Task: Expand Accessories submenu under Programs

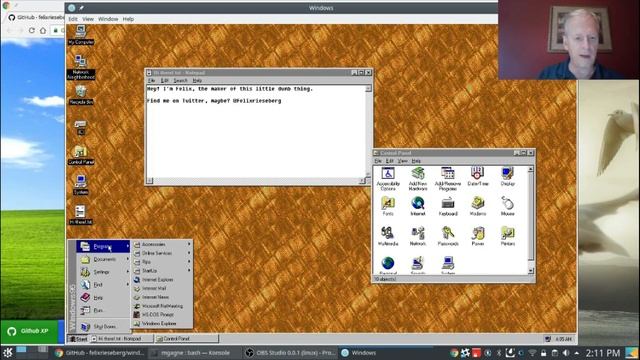Action: (162, 244)
